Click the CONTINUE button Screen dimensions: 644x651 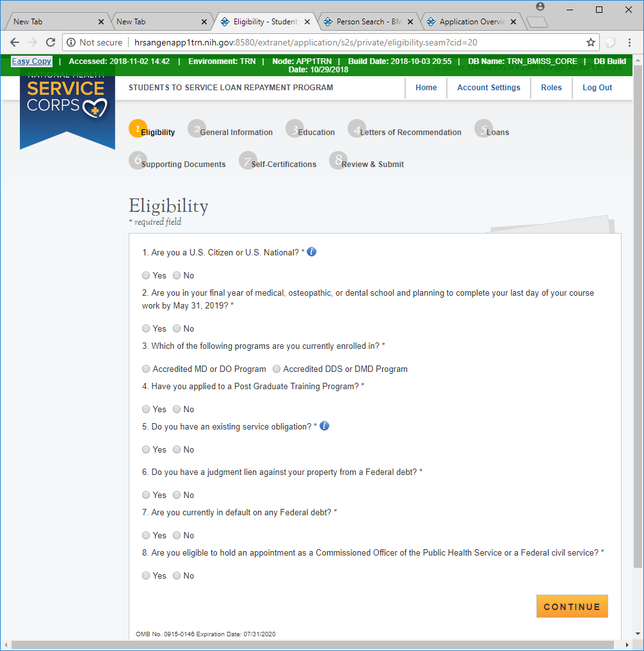(x=572, y=606)
